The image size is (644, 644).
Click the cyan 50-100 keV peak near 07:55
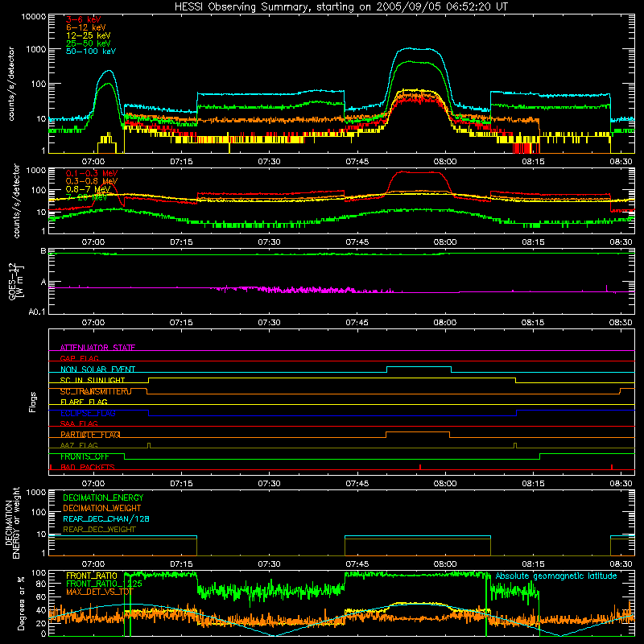coord(417,49)
